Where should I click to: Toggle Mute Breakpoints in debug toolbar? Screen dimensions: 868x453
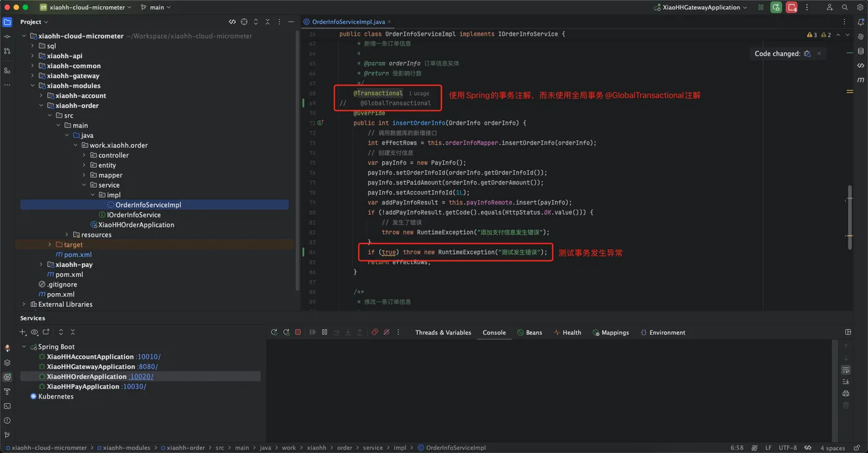[x=386, y=332]
